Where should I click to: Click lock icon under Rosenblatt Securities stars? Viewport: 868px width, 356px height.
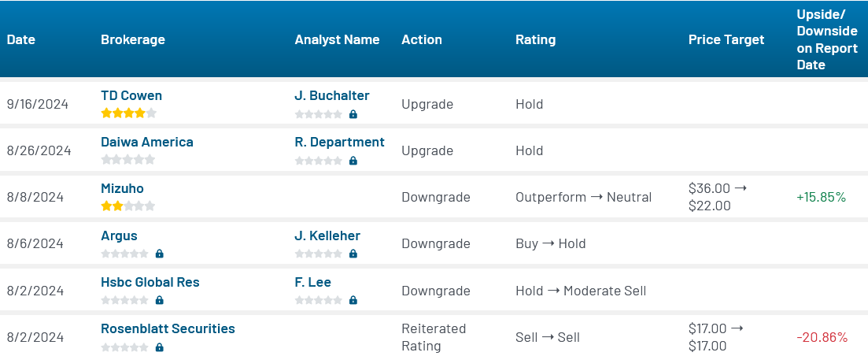coord(159,347)
